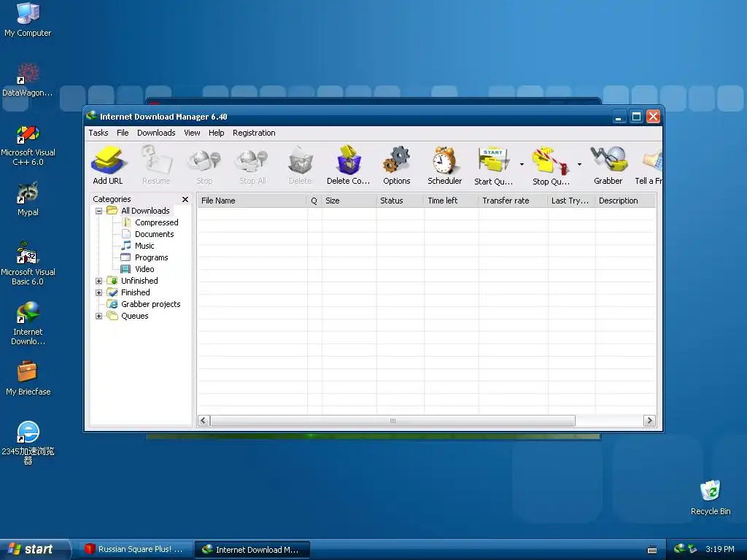This screenshot has width=747, height=560.
Task: Collapse the All Downloads tree node
Action: tap(98, 211)
